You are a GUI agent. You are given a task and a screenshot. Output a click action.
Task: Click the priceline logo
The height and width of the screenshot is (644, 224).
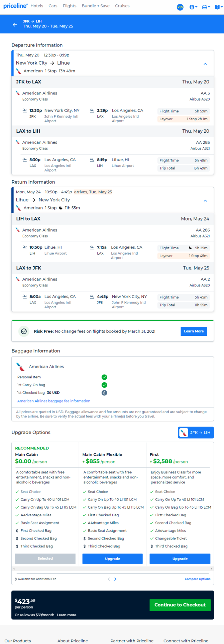point(15,6)
